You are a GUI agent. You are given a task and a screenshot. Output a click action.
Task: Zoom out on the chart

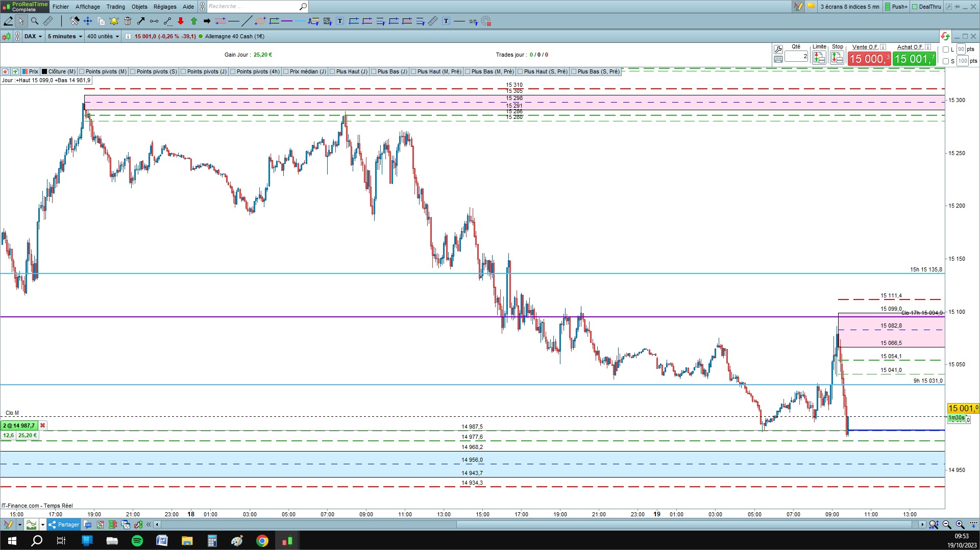coord(947,524)
